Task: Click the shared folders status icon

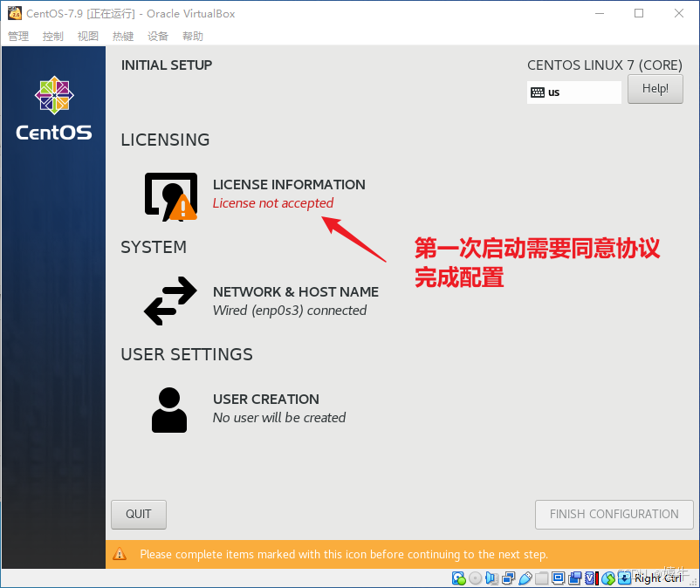Action: pos(541,578)
